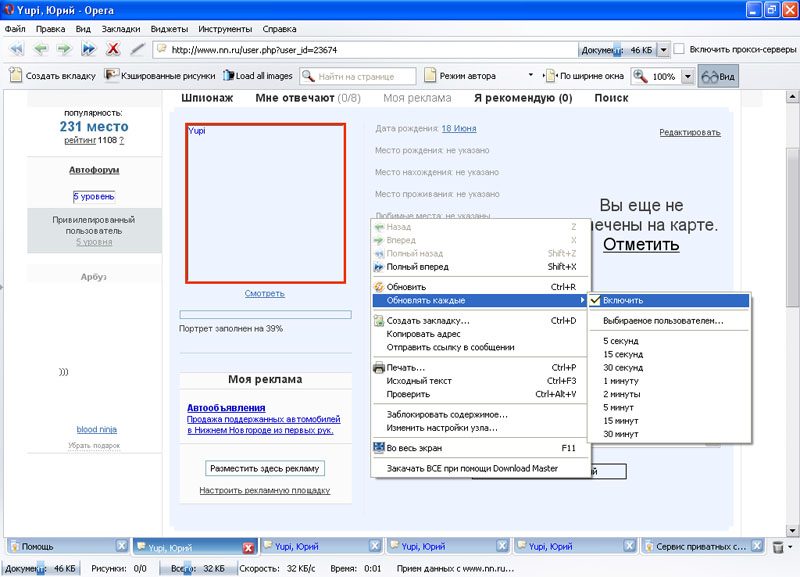Screen dimensions: 800x577
Task: Click the Полный вперед icon in the context menu
Action: tap(379, 266)
